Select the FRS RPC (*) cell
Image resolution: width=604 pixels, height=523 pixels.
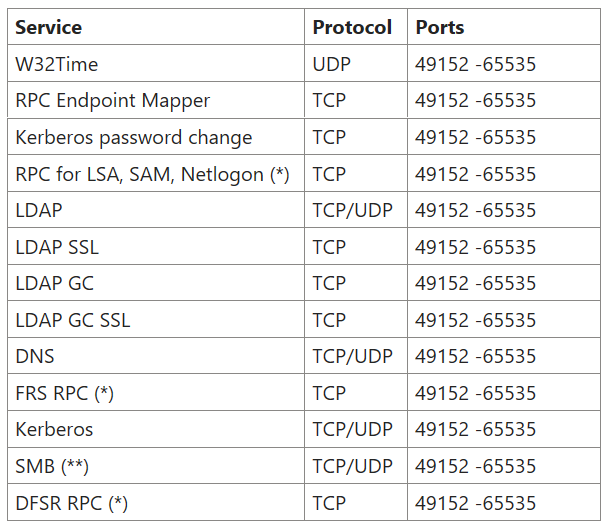pyautogui.click(x=156, y=392)
